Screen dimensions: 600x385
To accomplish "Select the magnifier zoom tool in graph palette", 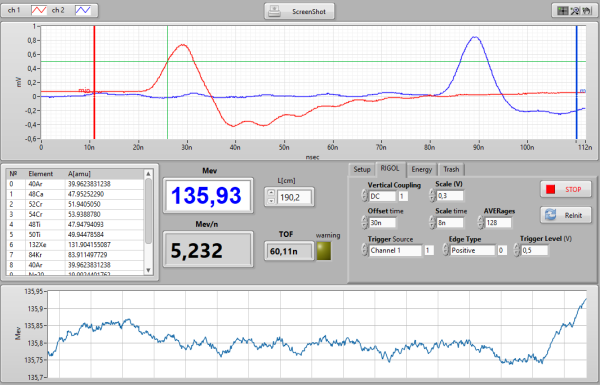I will pos(575,11).
